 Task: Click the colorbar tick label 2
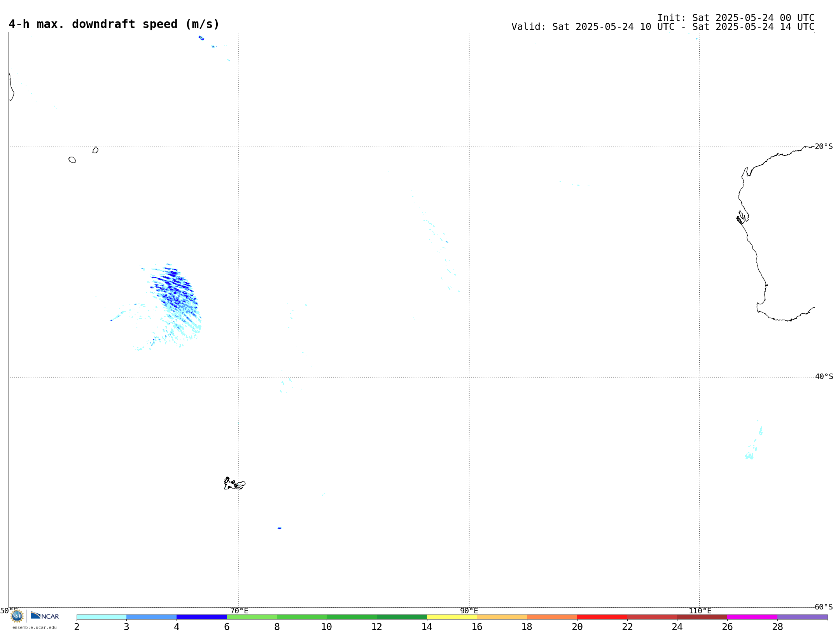coord(77,627)
